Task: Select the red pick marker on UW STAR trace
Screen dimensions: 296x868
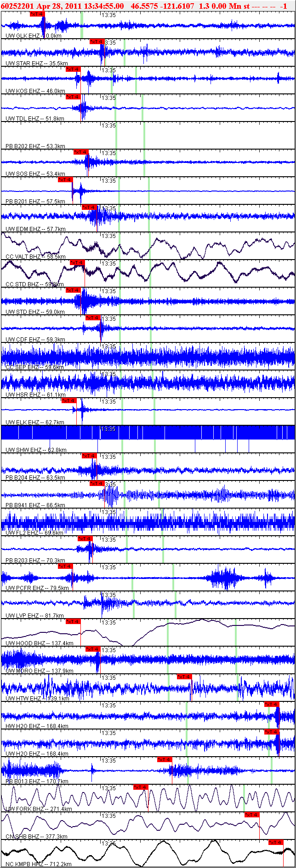Action: coord(97,42)
